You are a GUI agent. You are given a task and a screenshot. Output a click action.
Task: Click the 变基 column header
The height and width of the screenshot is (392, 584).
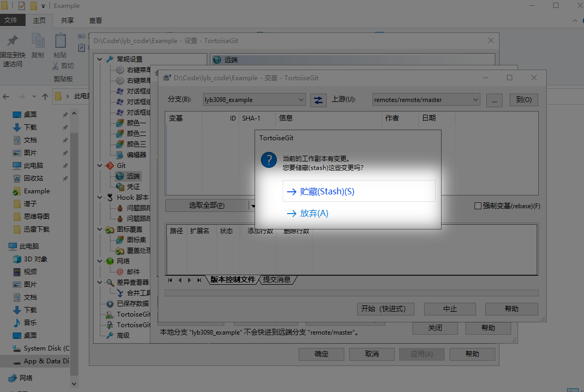click(x=184, y=118)
